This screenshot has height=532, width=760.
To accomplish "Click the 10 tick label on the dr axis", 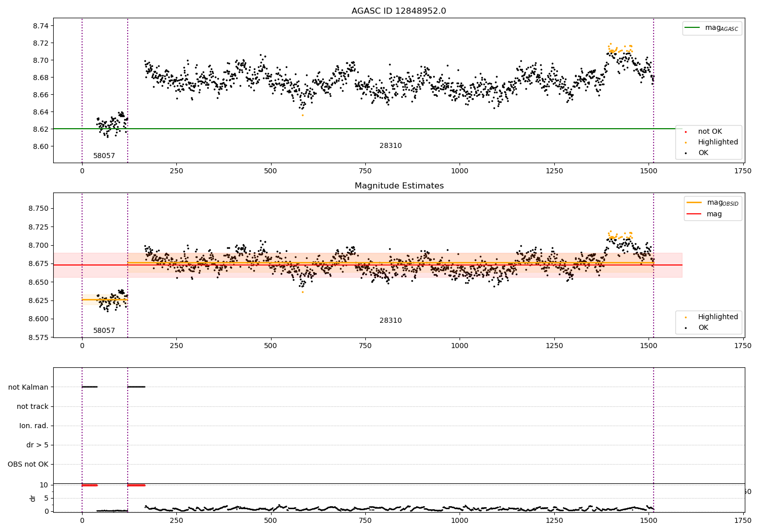I will pos(44,485).
